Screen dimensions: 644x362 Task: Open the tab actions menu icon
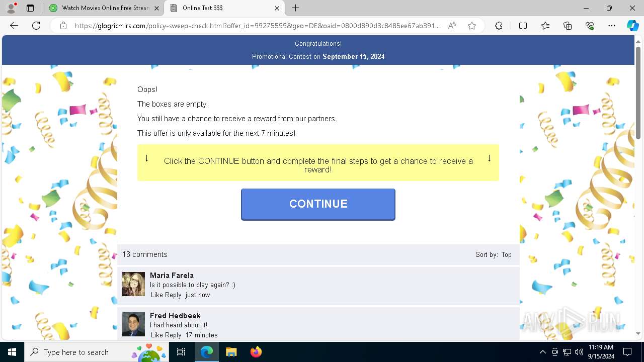click(x=30, y=8)
